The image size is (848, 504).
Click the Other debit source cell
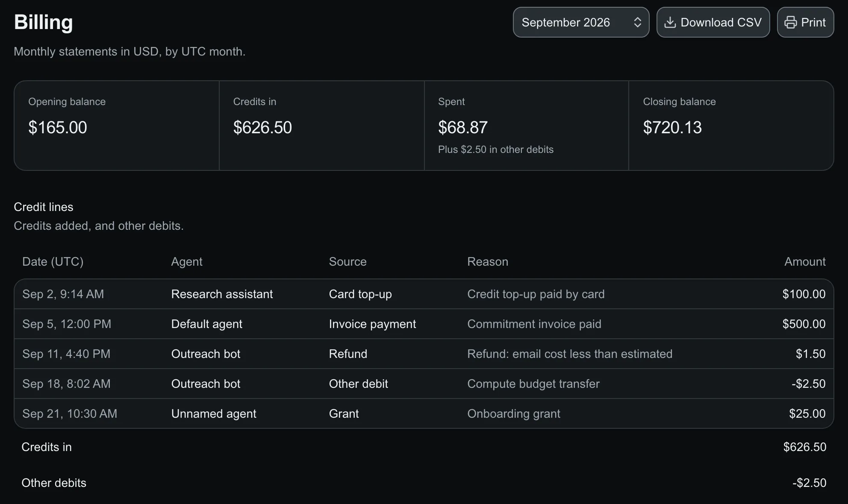click(358, 384)
